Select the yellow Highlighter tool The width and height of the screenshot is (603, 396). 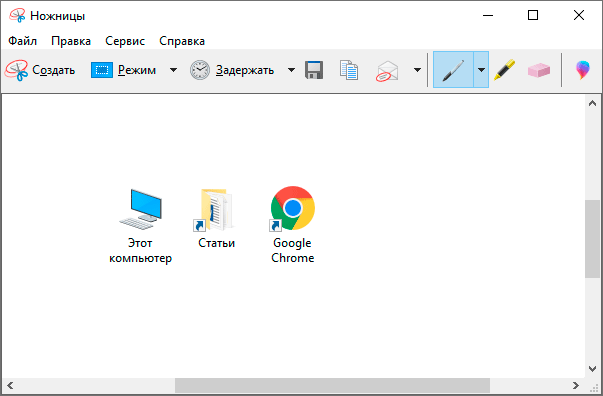[x=505, y=70]
